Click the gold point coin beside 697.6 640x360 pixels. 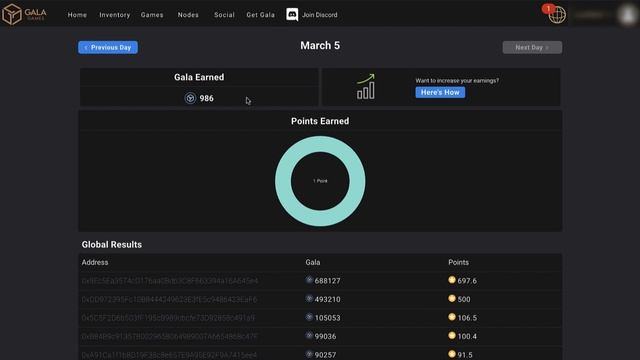[x=452, y=280]
